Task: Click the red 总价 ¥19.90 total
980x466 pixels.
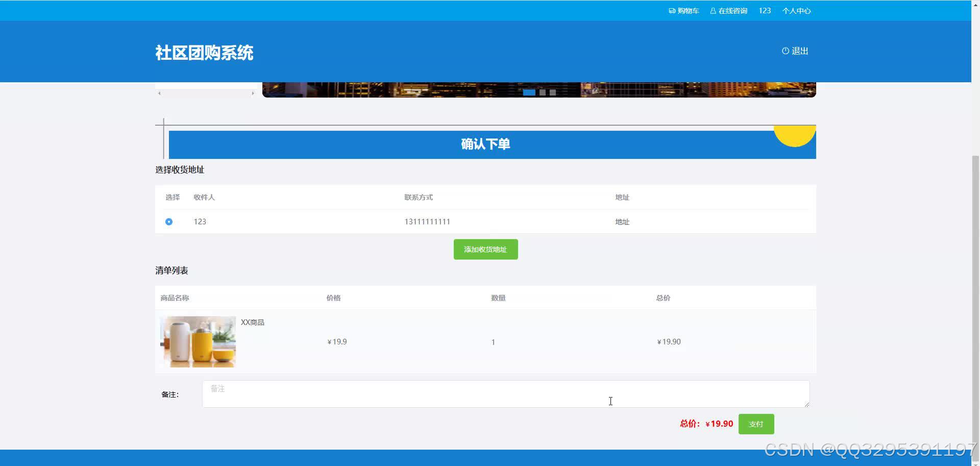Action: point(706,424)
